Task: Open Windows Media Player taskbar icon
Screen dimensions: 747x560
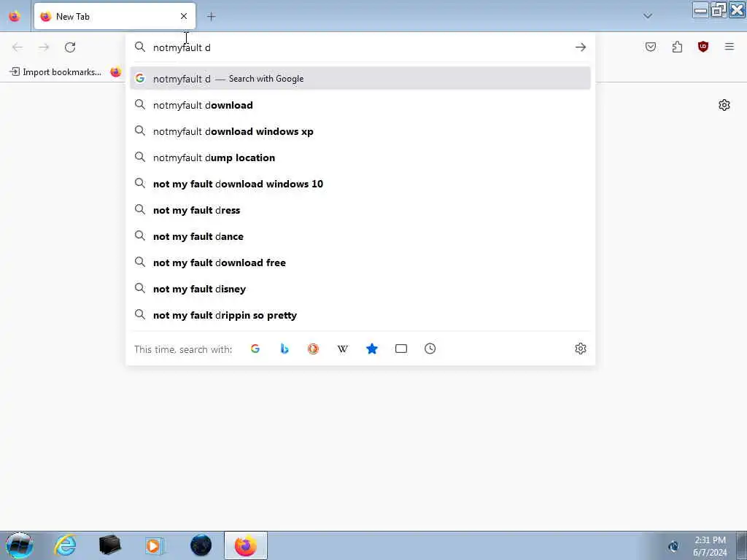Action: (x=155, y=545)
